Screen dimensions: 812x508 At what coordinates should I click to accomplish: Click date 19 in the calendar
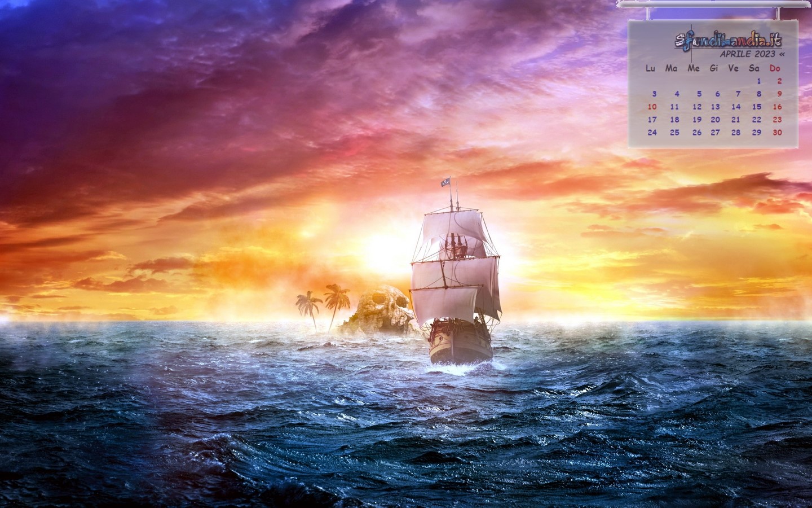coord(697,119)
